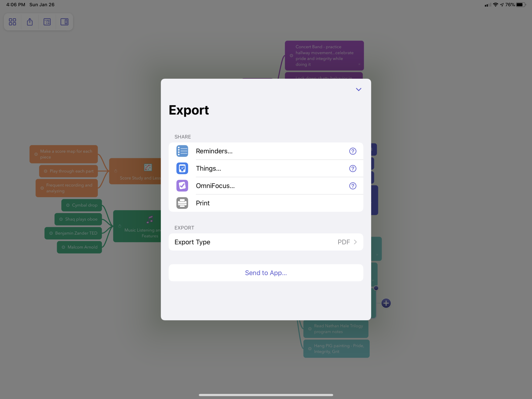Collapse the Export dialog with chevron
The width and height of the screenshot is (532, 399).
tap(359, 90)
